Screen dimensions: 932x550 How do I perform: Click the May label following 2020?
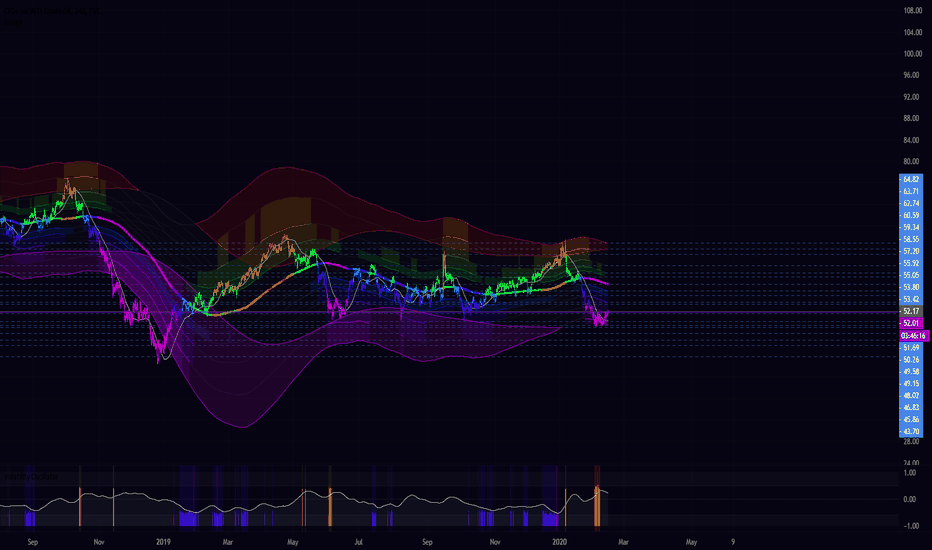point(691,542)
